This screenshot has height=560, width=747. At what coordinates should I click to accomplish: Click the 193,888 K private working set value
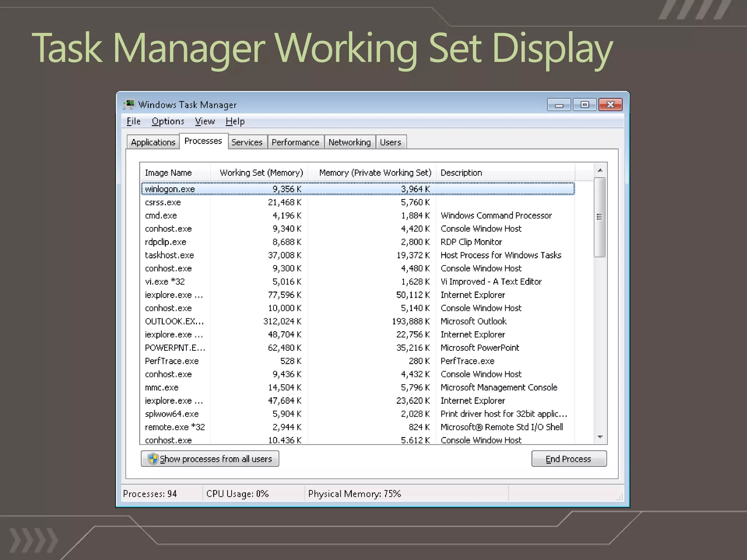(411, 321)
